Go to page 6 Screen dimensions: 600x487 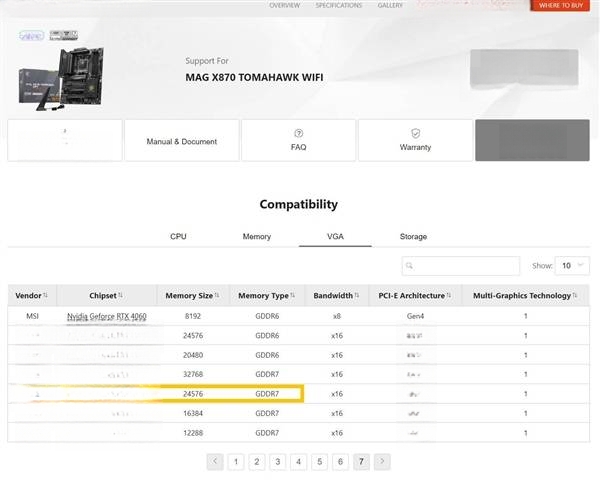point(340,462)
